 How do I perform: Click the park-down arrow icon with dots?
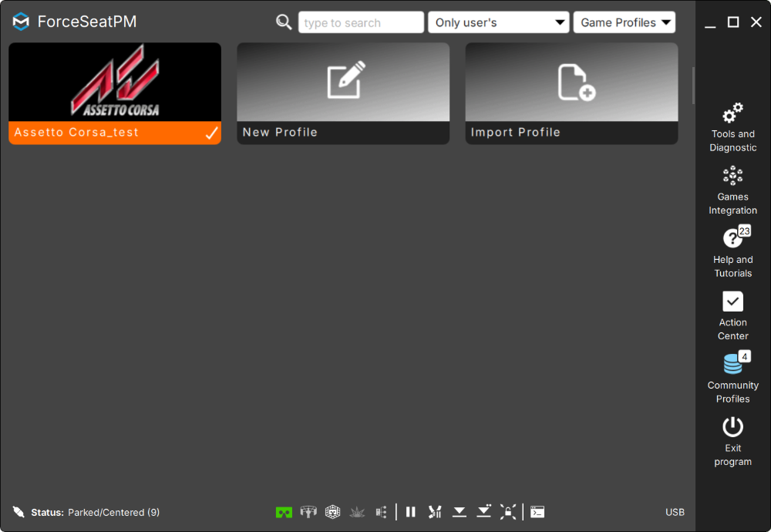[x=484, y=511]
